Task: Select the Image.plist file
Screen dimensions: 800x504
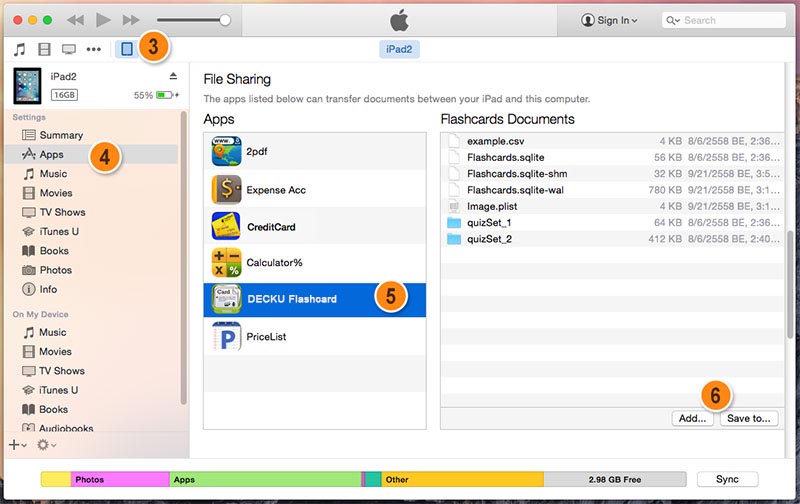Action: coord(612,207)
